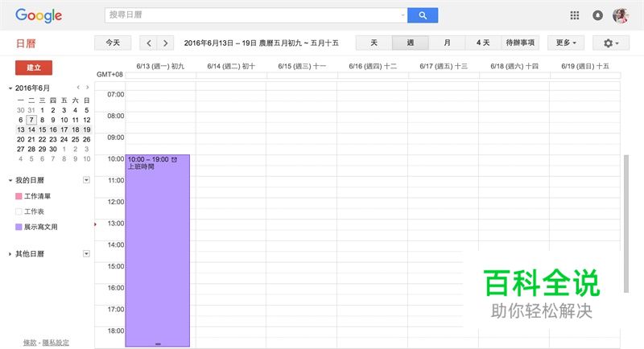Open the 其他日曆 options dropdown
Viewport: 644px width, 349px height.
pyautogui.click(x=86, y=253)
